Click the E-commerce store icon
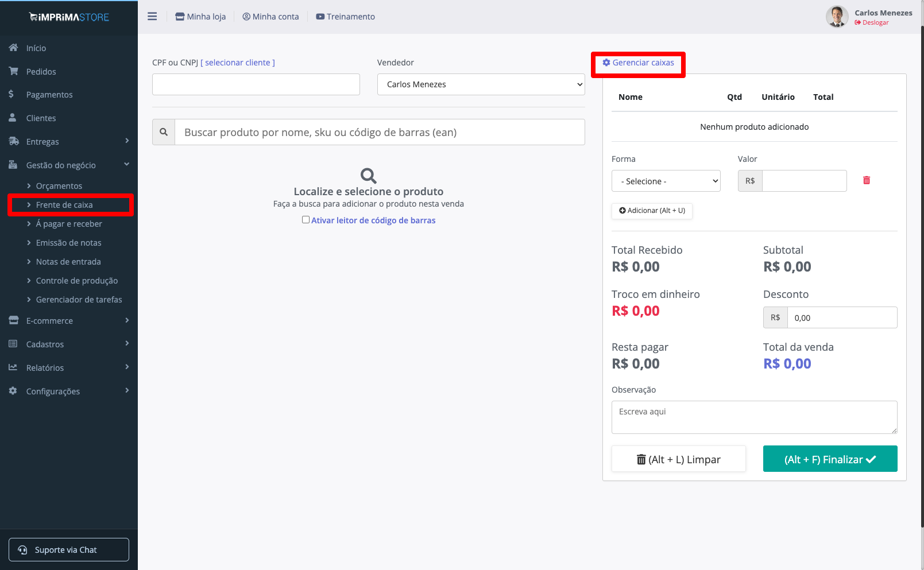 13,320
